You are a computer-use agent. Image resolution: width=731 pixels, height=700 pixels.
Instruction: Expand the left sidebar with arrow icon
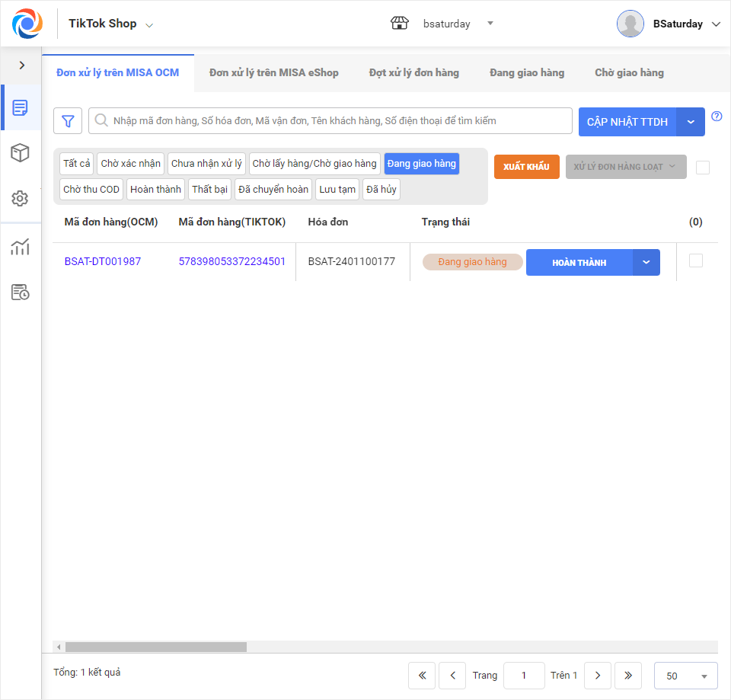[21, 66]
